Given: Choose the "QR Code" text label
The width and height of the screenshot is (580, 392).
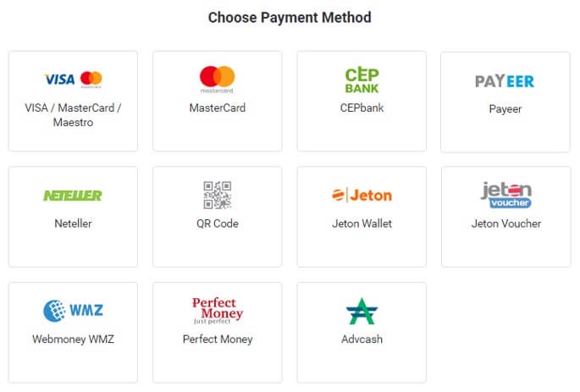Looking at the screenshot, I should point(217,224).
